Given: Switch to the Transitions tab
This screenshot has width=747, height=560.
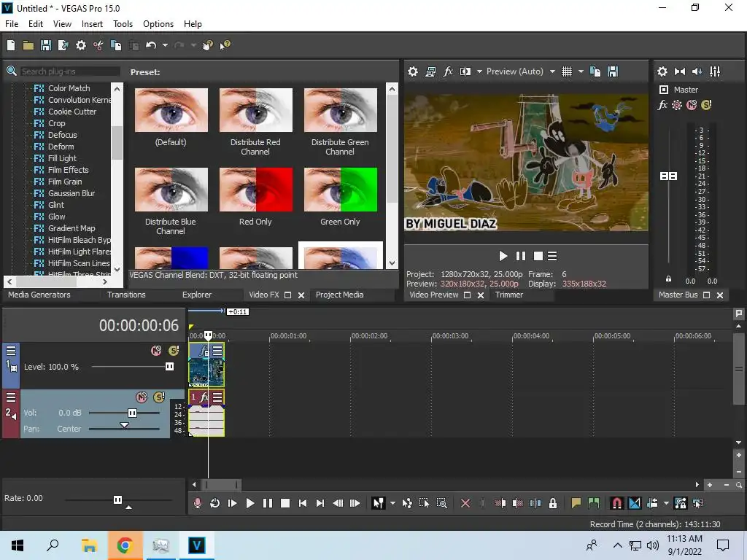Looking at the screenshot, I should (126, 295).
